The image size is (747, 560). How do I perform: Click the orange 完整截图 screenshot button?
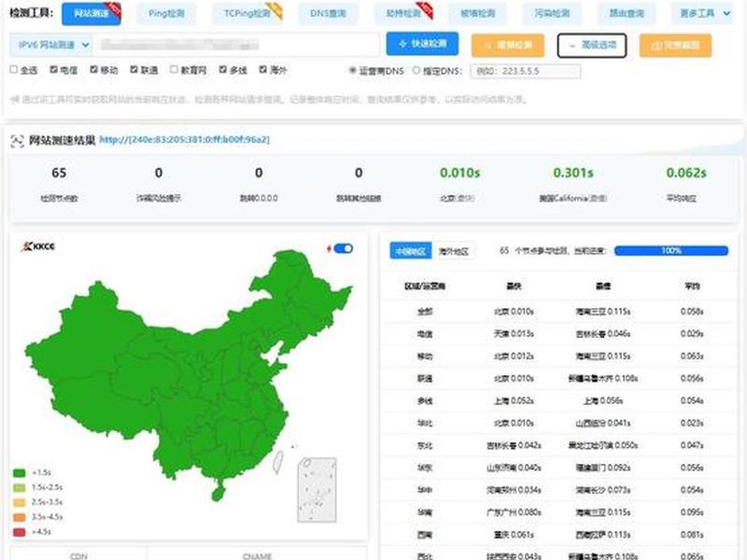coord(675,46)
